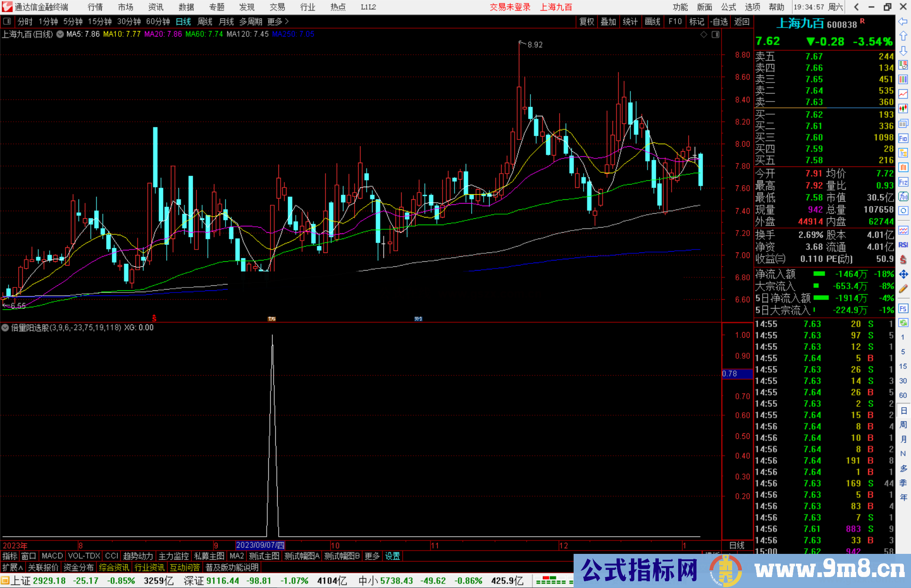The image size is (911, 588).
Task: Open the RSI indicator icon
Action: click(x=903, y=245)
